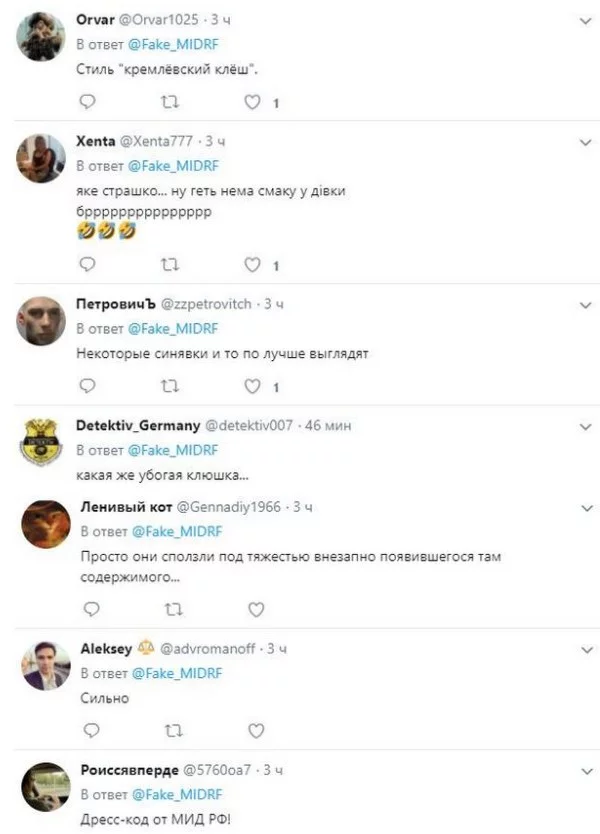Open dropdown arrow on Роиссявперде's tweet
The image size is (600, 834).
pos(585,771)
